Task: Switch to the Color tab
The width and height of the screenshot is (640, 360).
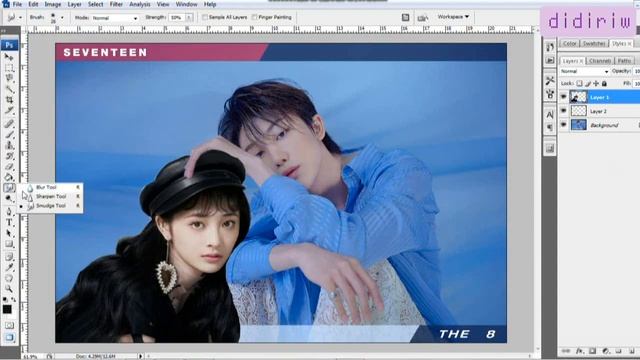Action: point(570,43)
